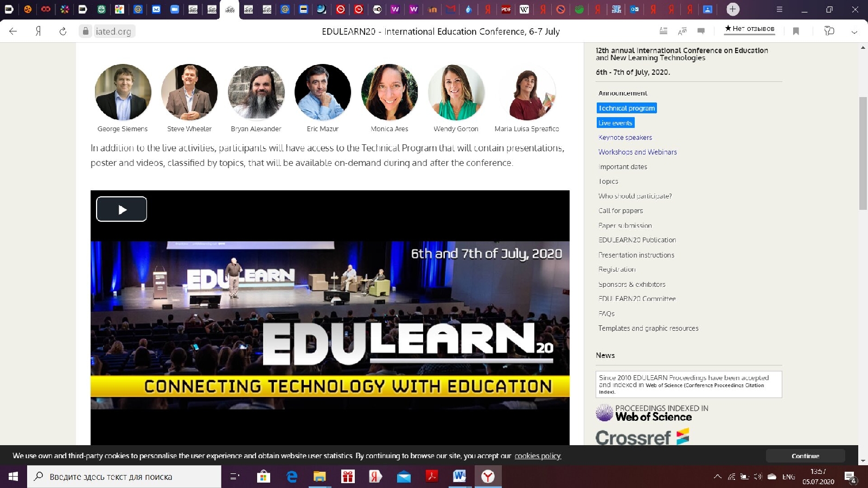Viewport: 868px width, 488px height.
Task: Open the Technical program link
Action: tap(627, 108)
